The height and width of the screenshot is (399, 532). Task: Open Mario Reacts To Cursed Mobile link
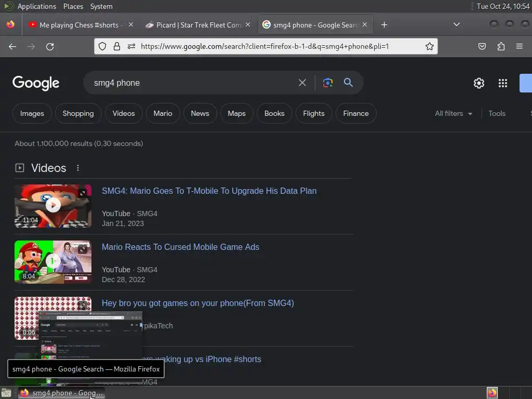pos(180,247)
